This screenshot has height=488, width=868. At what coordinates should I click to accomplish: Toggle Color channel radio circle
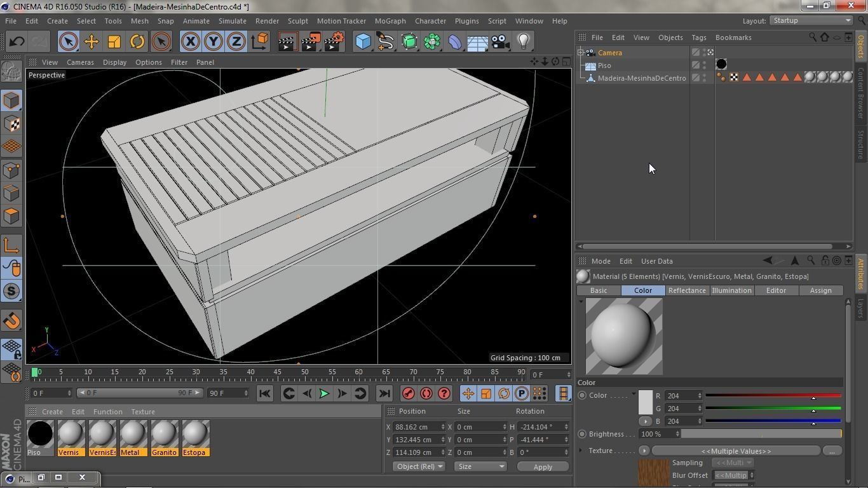pos(582,395)
